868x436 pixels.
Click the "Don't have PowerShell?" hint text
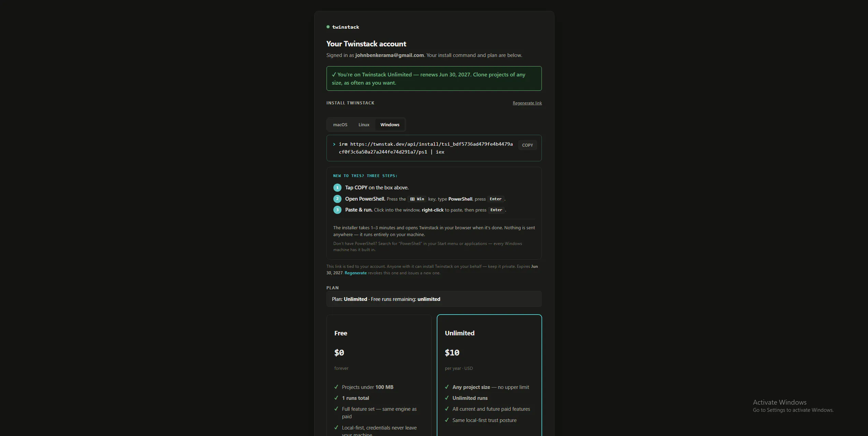(428, 247)
